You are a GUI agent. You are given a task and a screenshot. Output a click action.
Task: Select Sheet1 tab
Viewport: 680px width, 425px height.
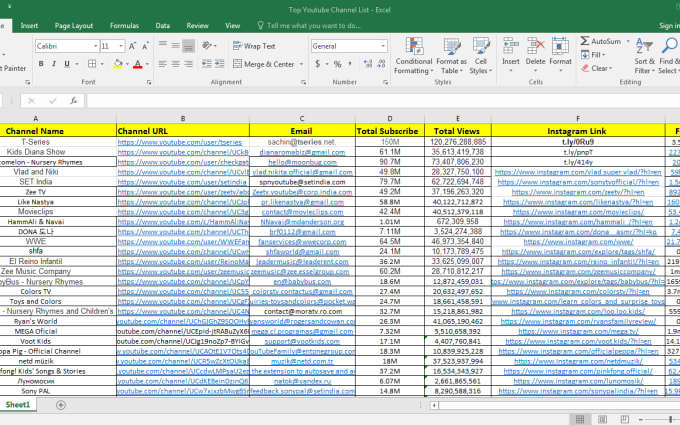click(18, 405)
